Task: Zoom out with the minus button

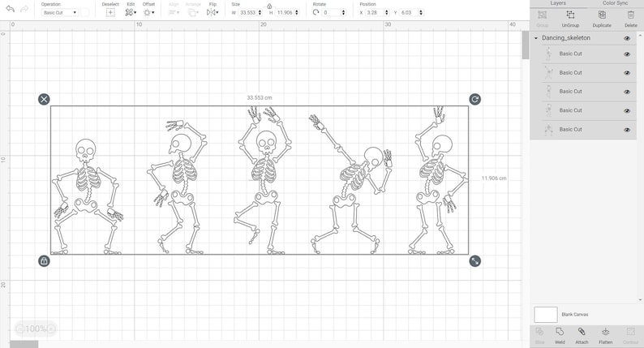Action: pyautogui.click(x=20, y=329)
